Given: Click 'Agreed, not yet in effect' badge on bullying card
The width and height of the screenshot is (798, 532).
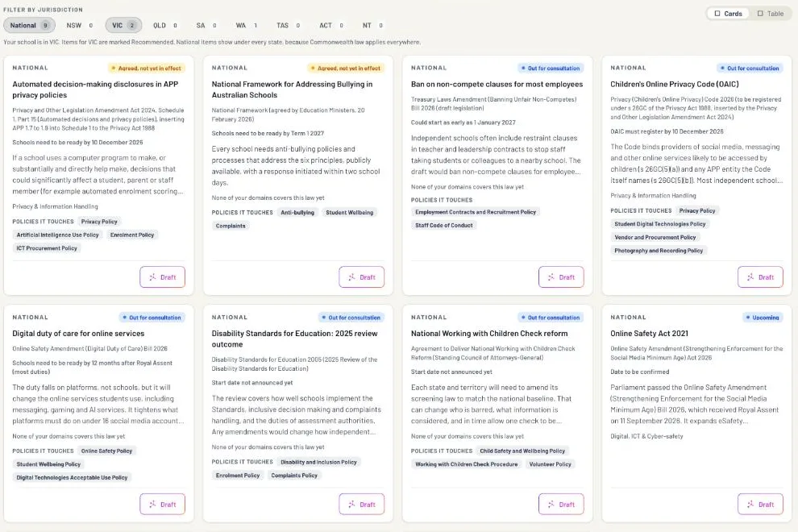Looking at the screenshot, I should point(346,68).
